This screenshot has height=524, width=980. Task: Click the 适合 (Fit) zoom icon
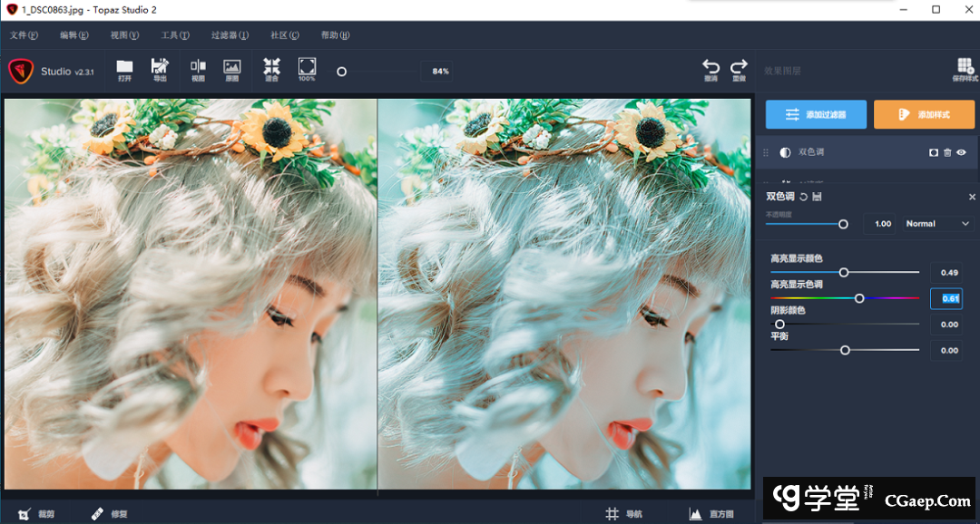click(269, 70)
